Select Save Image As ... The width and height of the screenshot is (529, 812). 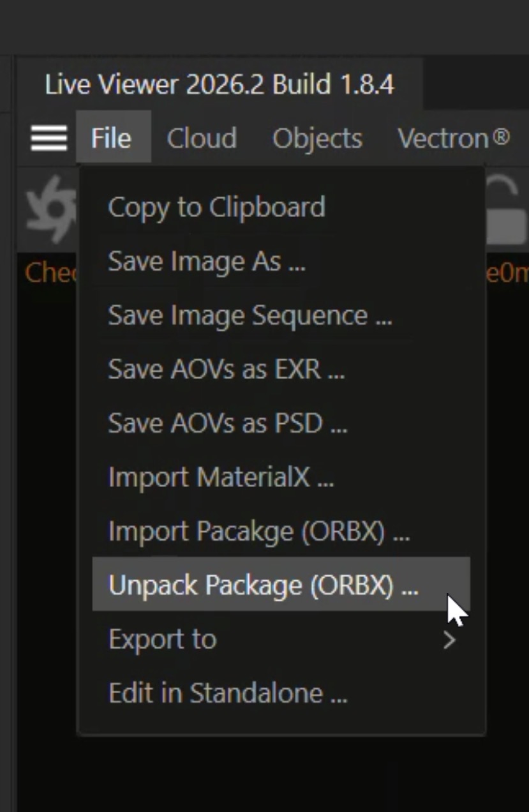tap(207, 261)
